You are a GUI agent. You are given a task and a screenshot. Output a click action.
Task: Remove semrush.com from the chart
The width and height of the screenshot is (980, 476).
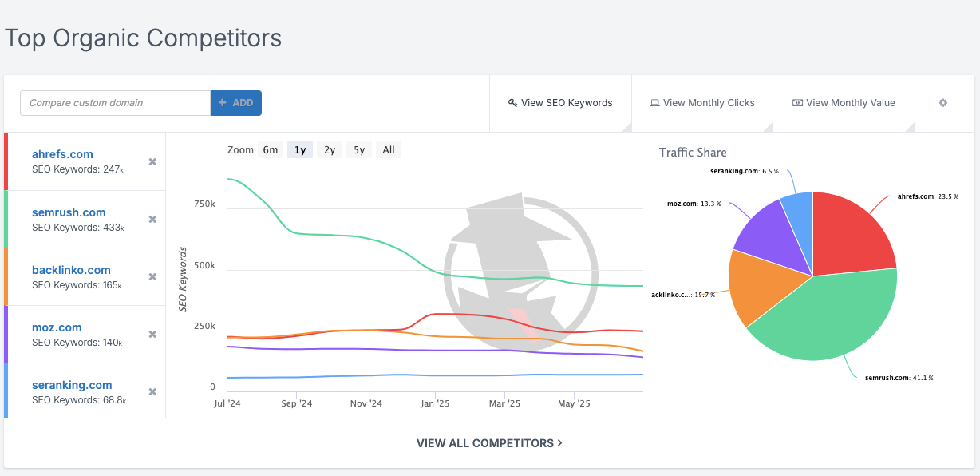coord(152,219)
